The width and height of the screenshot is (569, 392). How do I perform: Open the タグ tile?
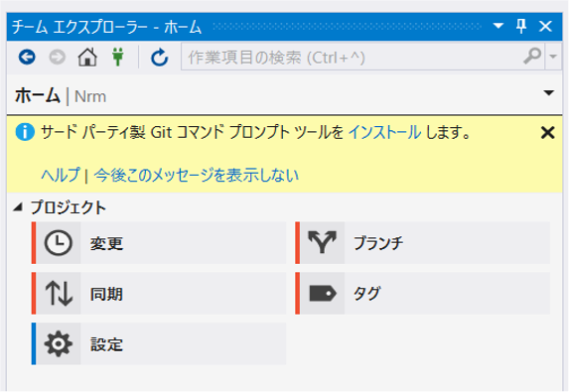[423, 294]
